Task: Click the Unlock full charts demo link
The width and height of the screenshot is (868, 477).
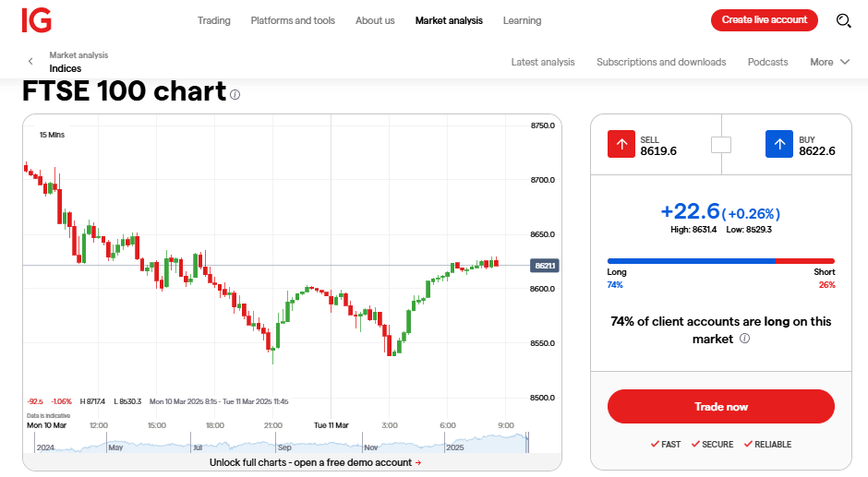Action: pos(315,462)
